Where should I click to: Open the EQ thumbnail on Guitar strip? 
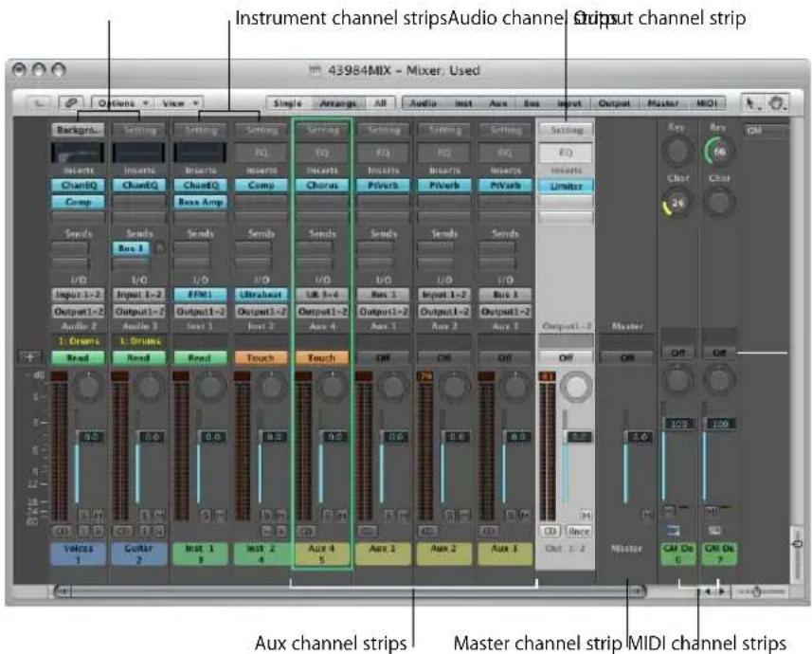pyautogui.click(x=138, y=153)
